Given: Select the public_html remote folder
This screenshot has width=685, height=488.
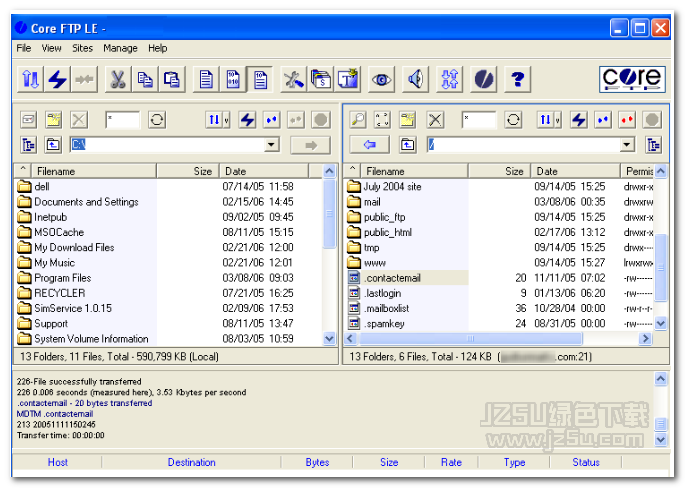Looking at the screenshot, I should (x=388, y=232).
